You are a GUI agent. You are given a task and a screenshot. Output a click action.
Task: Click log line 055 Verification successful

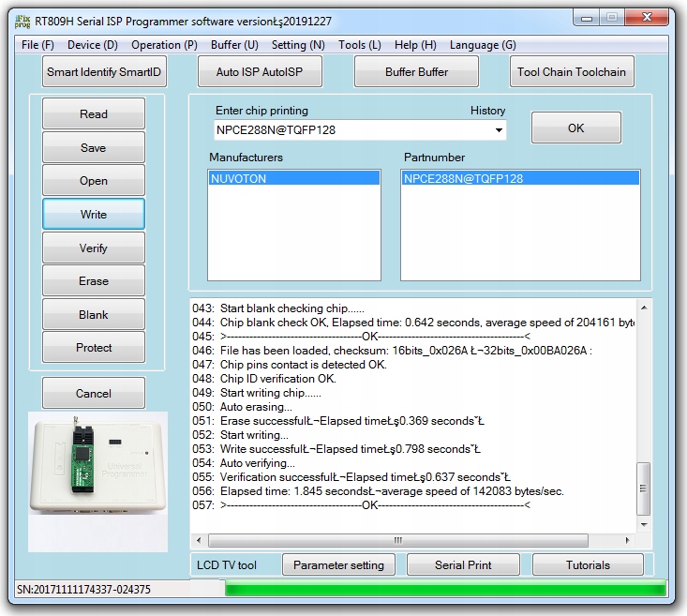351,477
